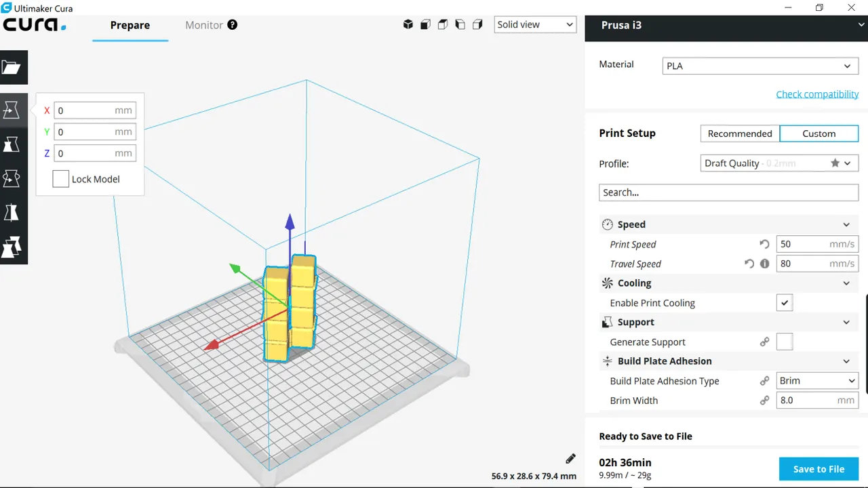Switch to top camera view icon
The width and height of the screenshot is (868, 488).
443,24
